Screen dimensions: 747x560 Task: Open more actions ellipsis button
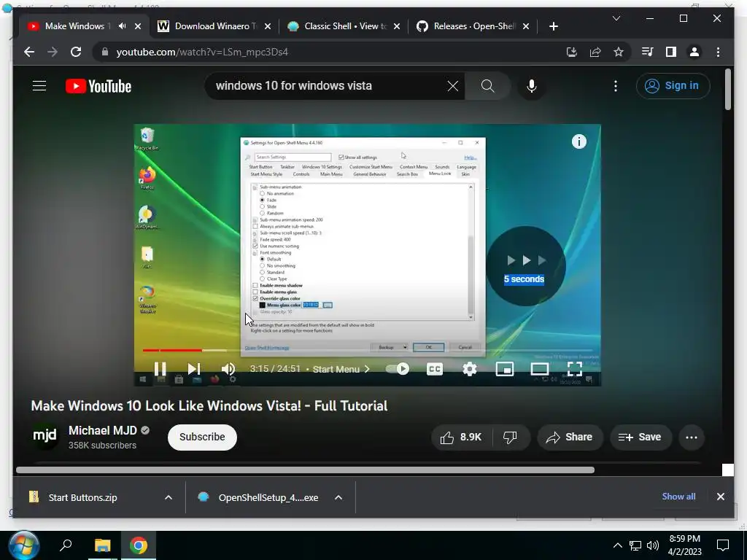pos(692,437)
